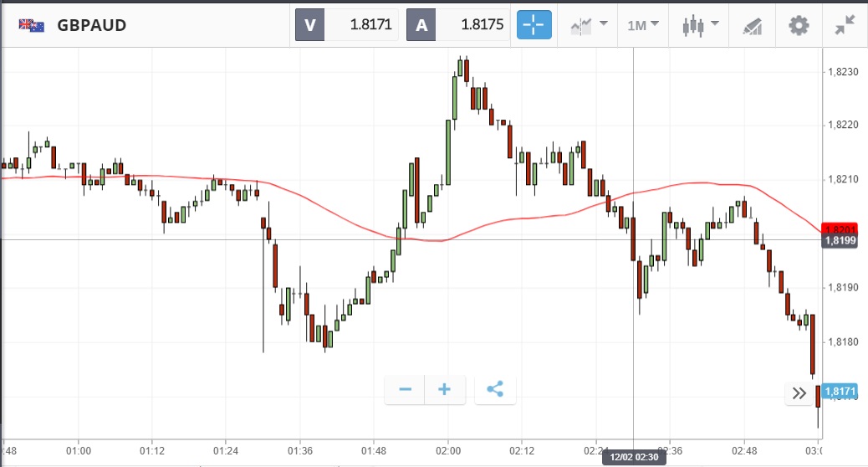The height and width of the screenshot is (467, 868).
Task: Toggle the crosshair cursor button
Action: [533, 25]
